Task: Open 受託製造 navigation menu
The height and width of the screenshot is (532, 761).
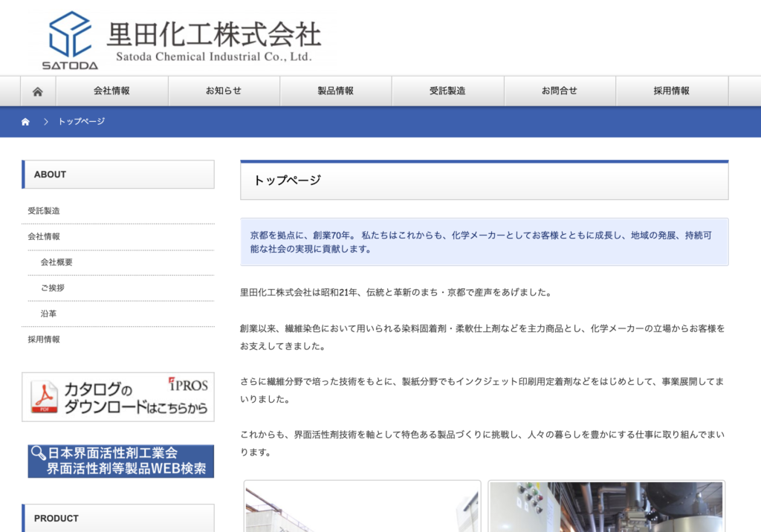Action: [x=447, y=91]
